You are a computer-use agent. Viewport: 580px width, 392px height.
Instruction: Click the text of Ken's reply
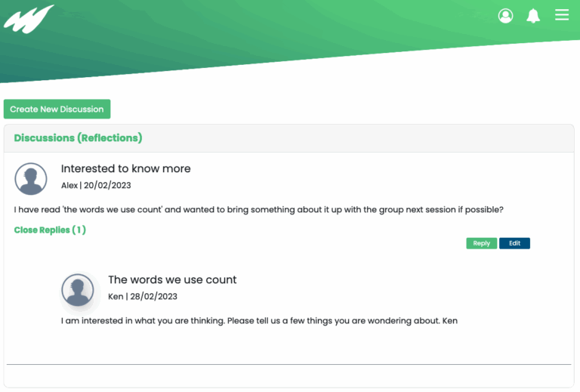(259, 320)
